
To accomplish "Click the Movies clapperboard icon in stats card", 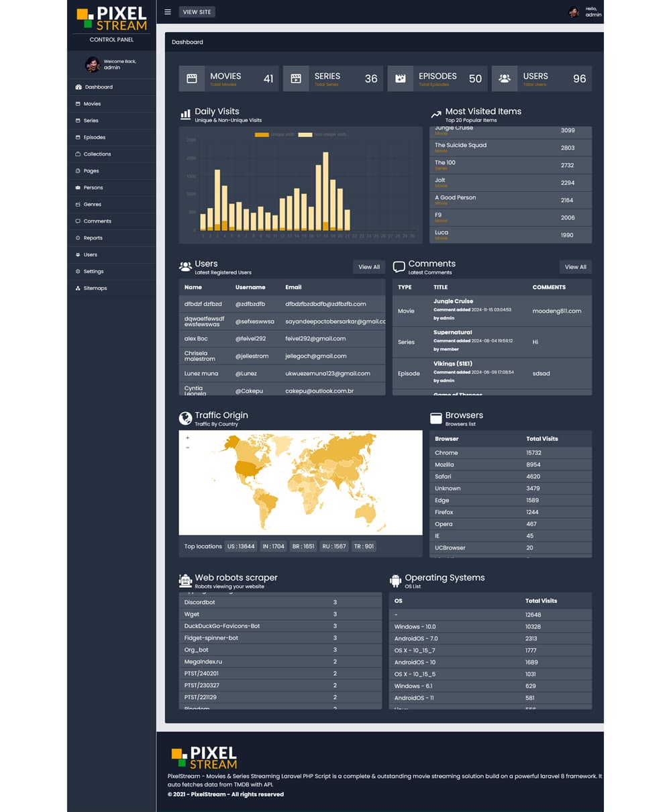I will coord(192,79).
